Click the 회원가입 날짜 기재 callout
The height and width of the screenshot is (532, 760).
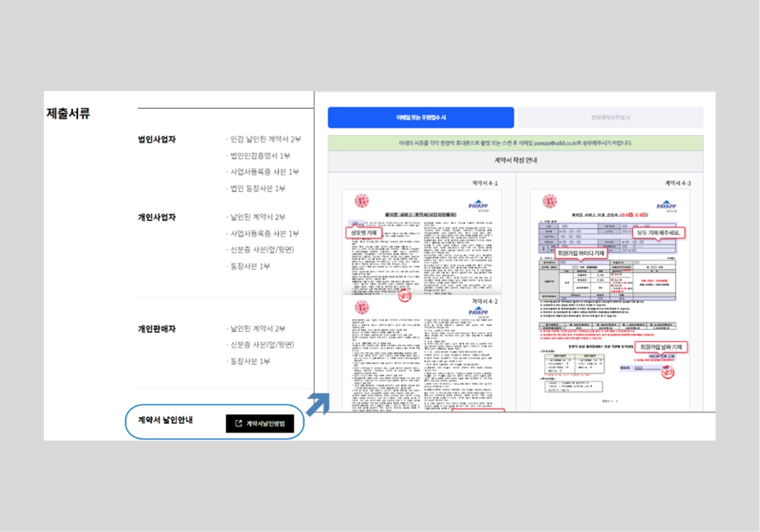coord(661,347)
